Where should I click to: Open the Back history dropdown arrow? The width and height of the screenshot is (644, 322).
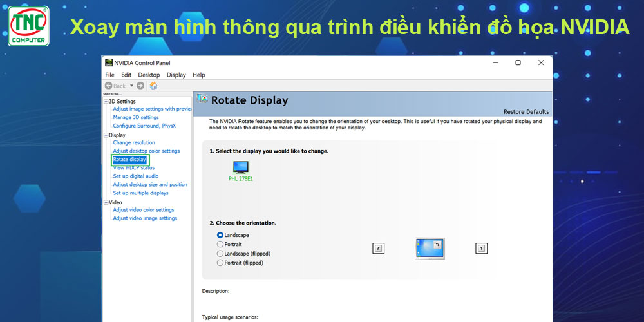point(131,86)
